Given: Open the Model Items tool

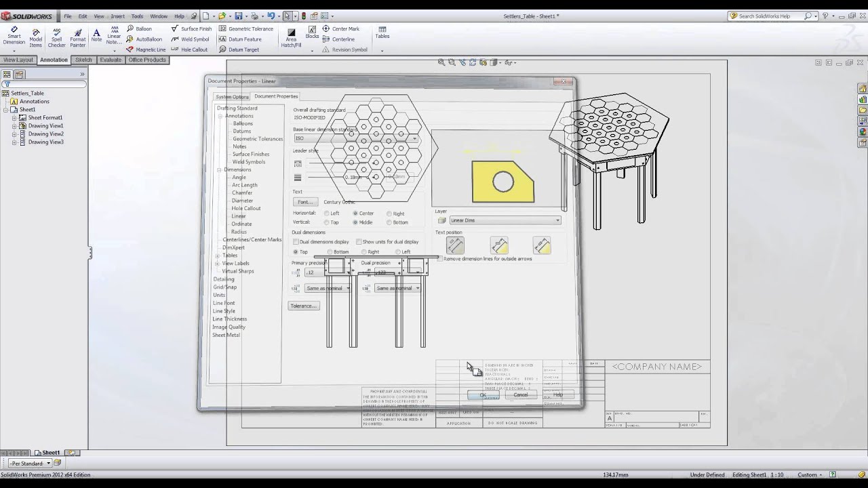Looking at the screenshot, I should coord(35,37).
